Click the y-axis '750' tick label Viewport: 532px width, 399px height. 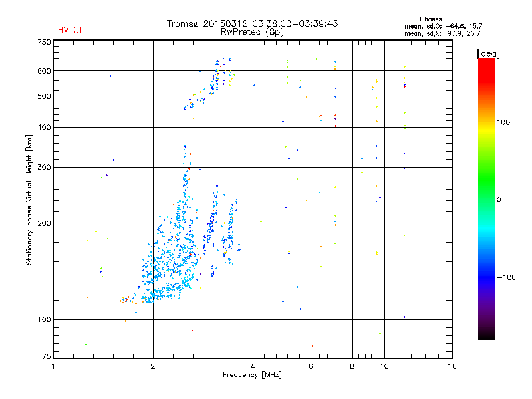pyautogui.click(x=45, y=42)
